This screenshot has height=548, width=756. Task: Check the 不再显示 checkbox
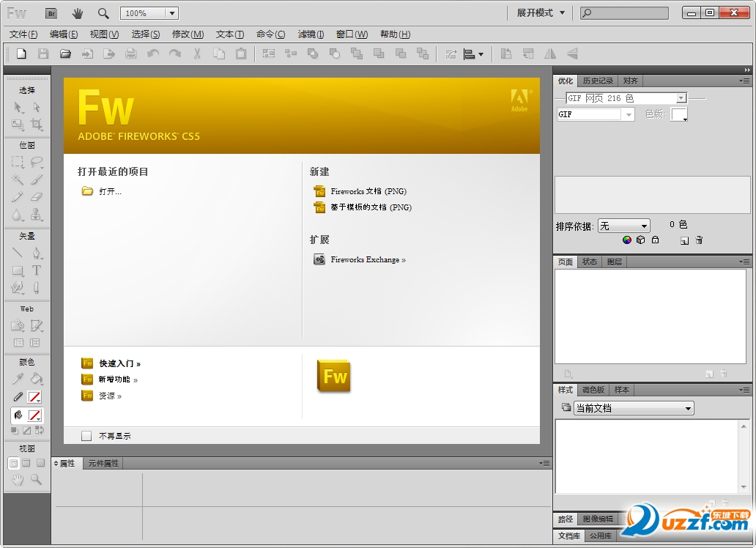coord(86,436)
